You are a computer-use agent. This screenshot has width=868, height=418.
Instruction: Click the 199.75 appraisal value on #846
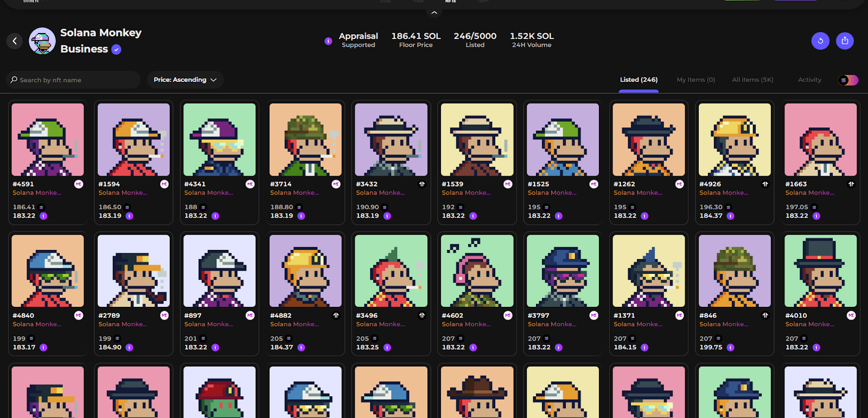point(711,348)
